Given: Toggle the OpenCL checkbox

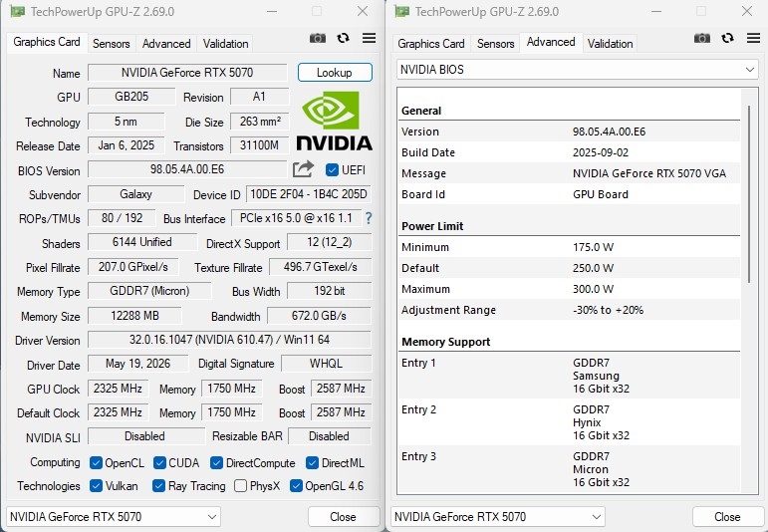Looking at the screenshot, I should [x=96, y=463].
